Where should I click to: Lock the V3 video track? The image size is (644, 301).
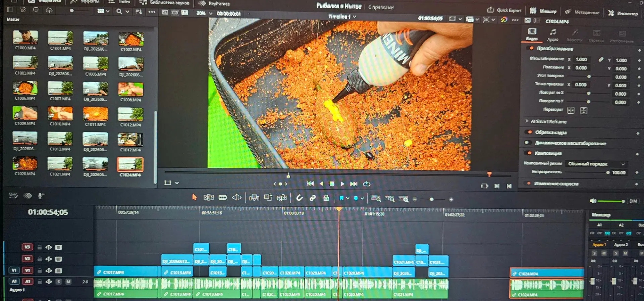(40, 247)
